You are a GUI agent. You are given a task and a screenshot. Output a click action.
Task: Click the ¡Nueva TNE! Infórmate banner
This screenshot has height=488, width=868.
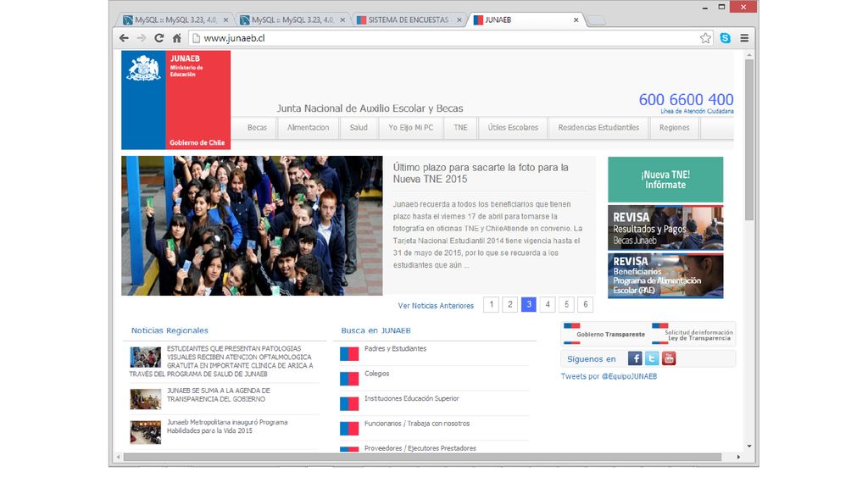pos(665,180)
